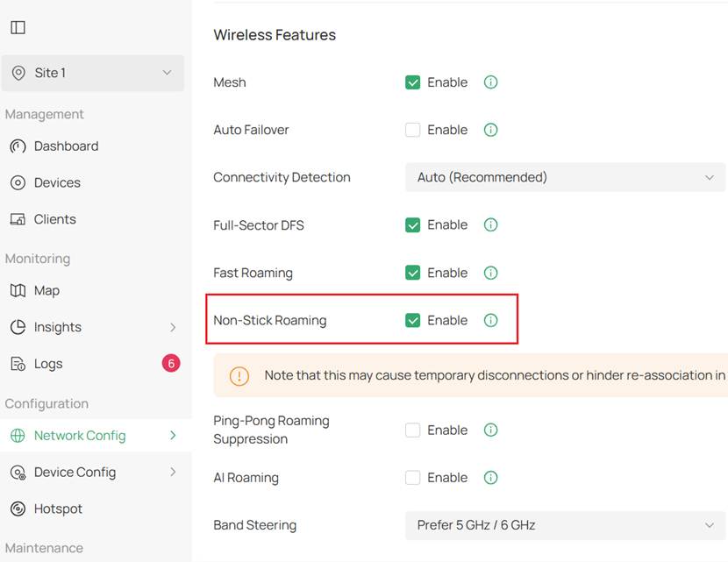Check the Auto Failover Enable checkbox

(x=413, y=130)
